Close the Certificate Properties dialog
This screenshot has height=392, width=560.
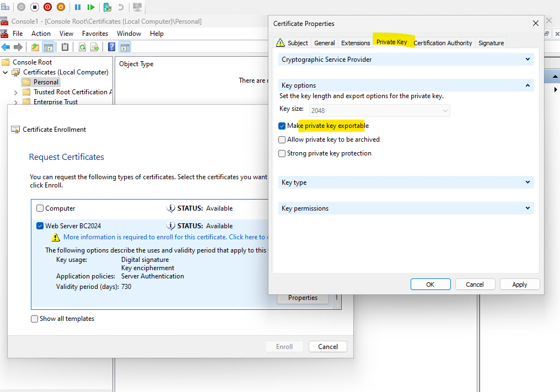pyautogui.click(x=535, y=23)
